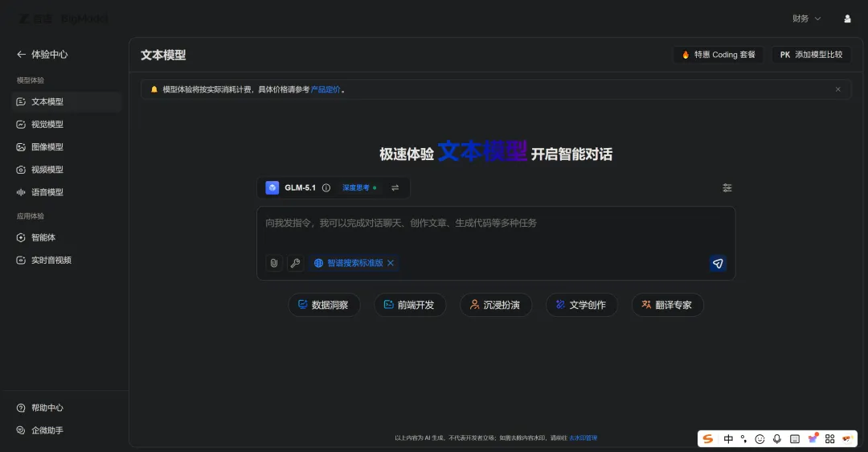
Task: Click PK 添加模型比较 button
Action: tap(811, 55)
